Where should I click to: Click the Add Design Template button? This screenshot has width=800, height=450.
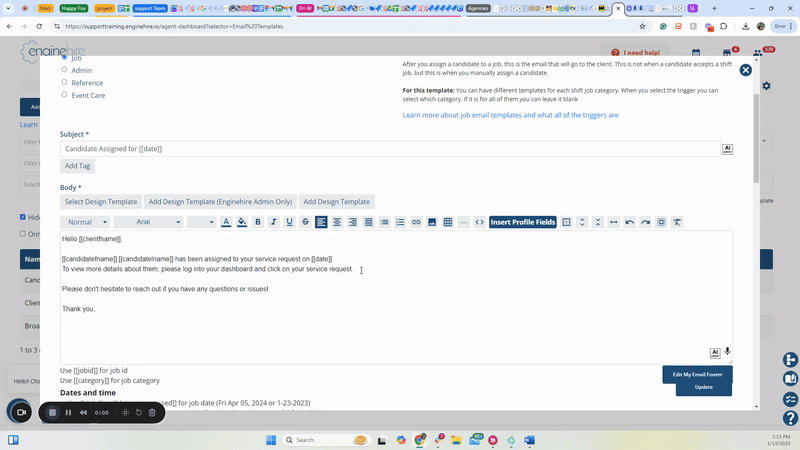(x=337, y=202)
